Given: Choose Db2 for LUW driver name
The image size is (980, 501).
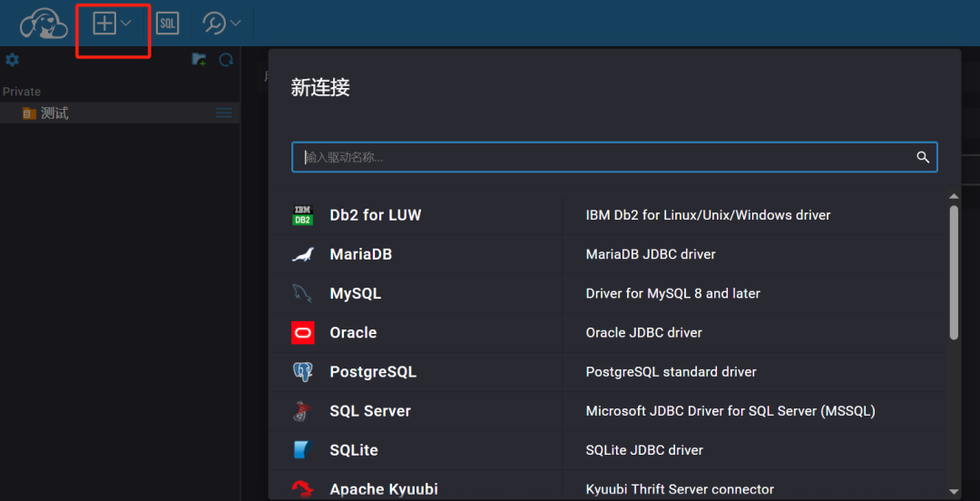Looking at the screenshot, I should point(376,215).
